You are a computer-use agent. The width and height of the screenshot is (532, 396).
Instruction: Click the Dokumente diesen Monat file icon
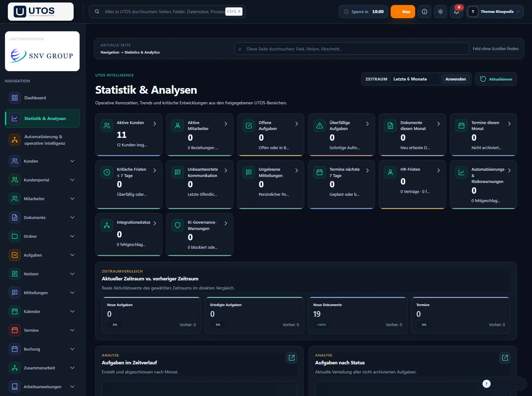pyautogui.click(x=390, y=126)
